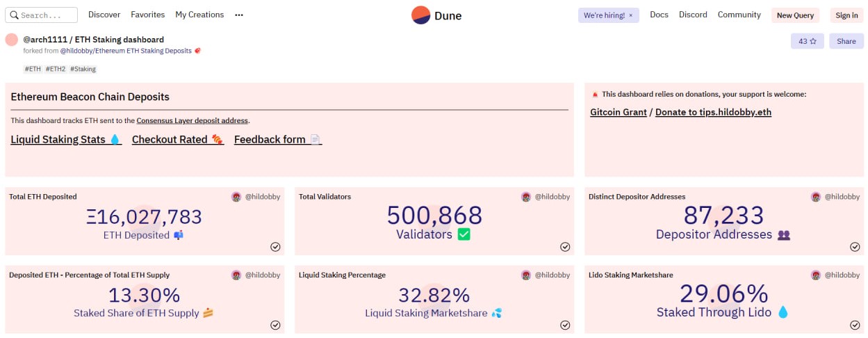Open the Dune logo home link
The height and width of the screenshot is (338, 868).
point(436,15)
